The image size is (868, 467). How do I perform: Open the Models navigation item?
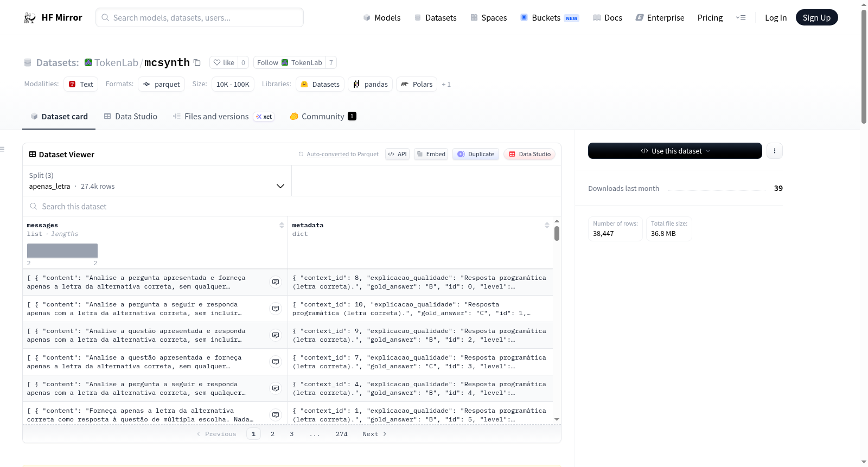(382, 18)
